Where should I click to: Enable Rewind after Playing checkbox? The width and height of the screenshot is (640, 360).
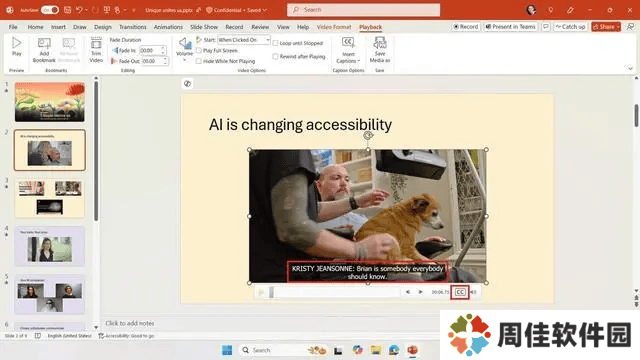[276, 56]
